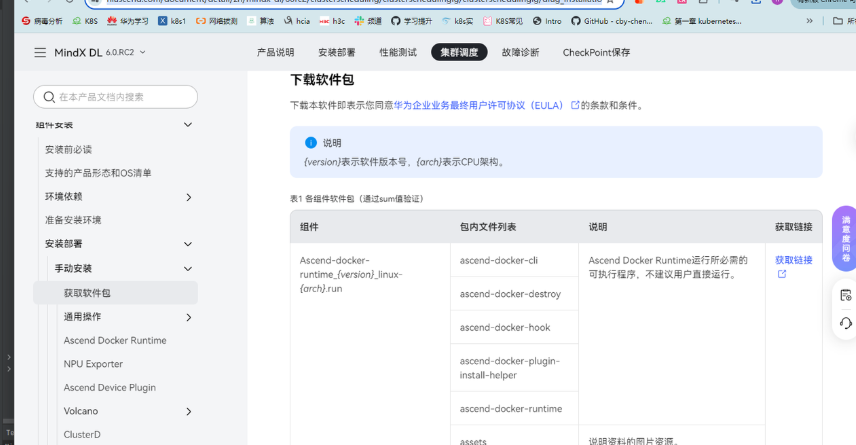Click the external link icon under 获取链接
856x445 pixels.
[x=782, y=274]
